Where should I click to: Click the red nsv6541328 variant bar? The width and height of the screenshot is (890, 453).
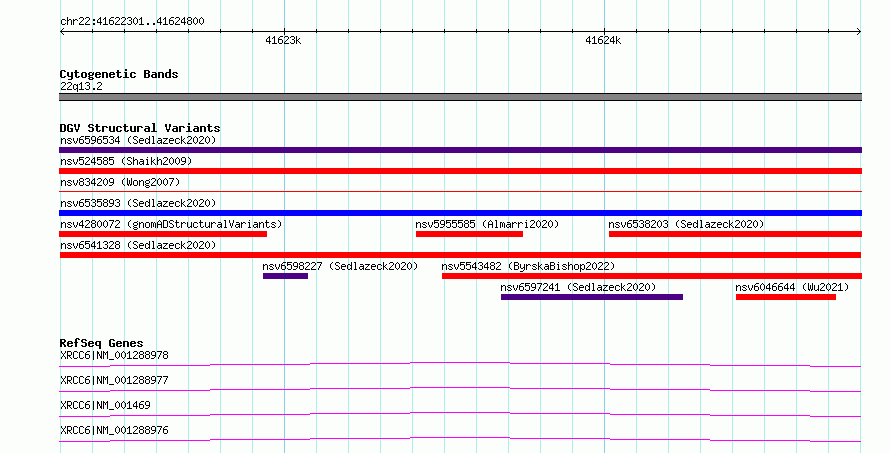click(x=460, y=255)
